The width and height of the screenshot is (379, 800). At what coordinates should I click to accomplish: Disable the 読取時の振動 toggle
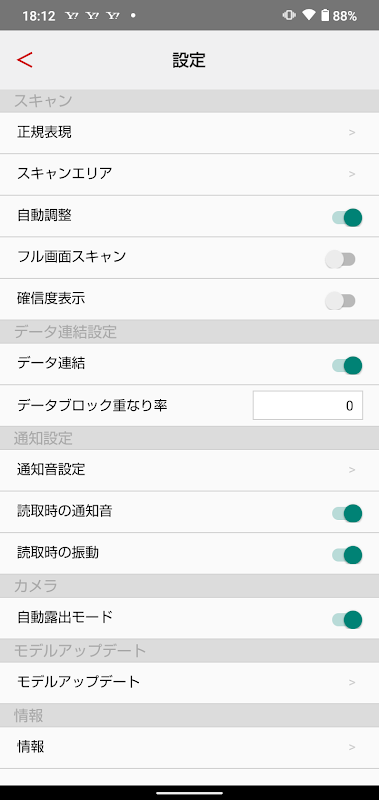click(x=347, y=555)
